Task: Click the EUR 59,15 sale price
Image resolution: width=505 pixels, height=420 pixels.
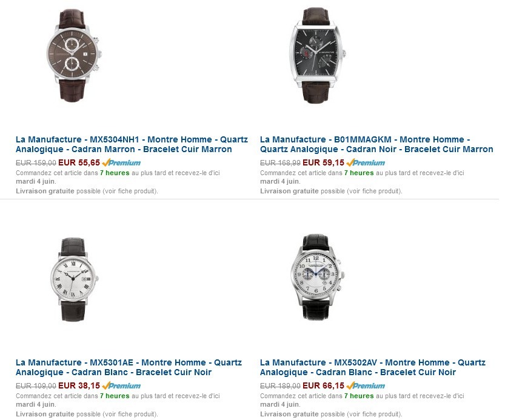Action: tap(323, 162)
